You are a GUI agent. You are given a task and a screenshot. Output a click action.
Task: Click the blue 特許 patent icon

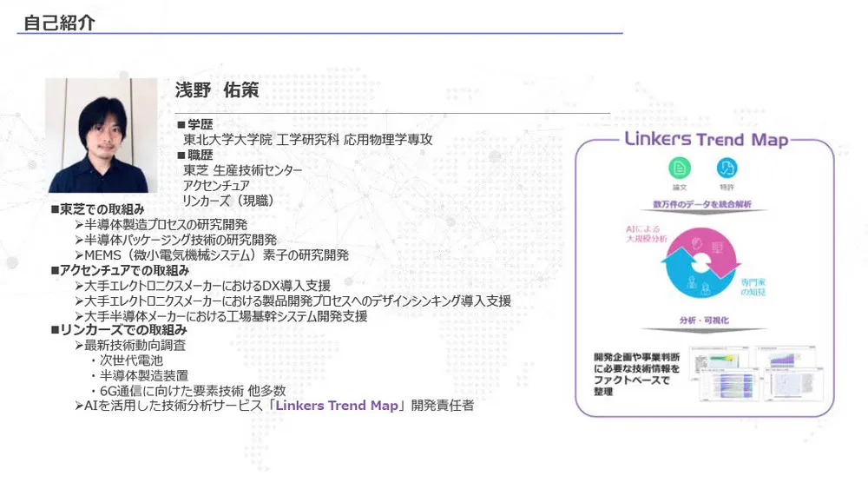(727, 168)
